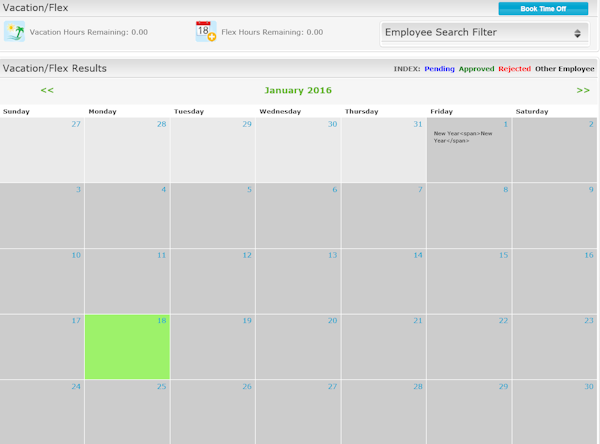Image resolution: width=600 pixels, height=444 pixels.
Task: Select Saturday date 16
Action: coord(554,281)
